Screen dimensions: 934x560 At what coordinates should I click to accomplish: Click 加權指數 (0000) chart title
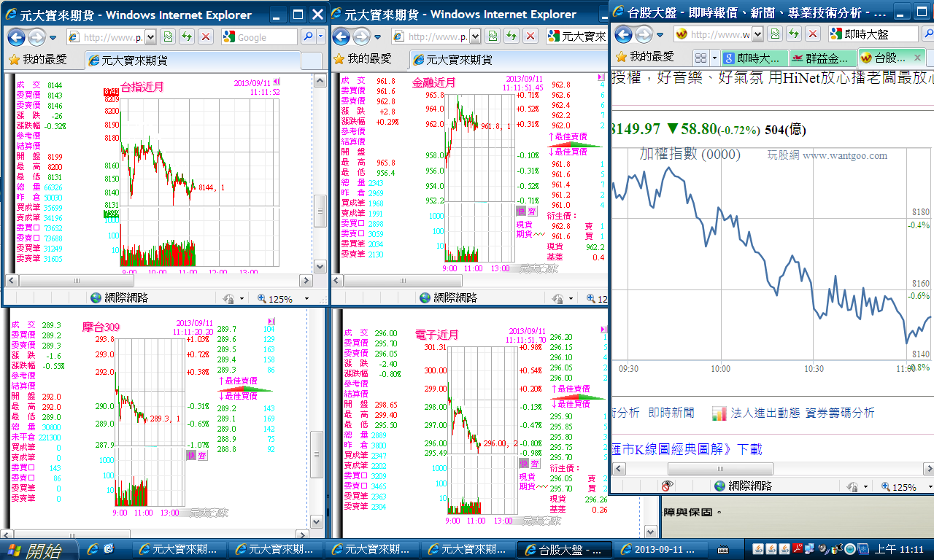(x=690, y=154)
